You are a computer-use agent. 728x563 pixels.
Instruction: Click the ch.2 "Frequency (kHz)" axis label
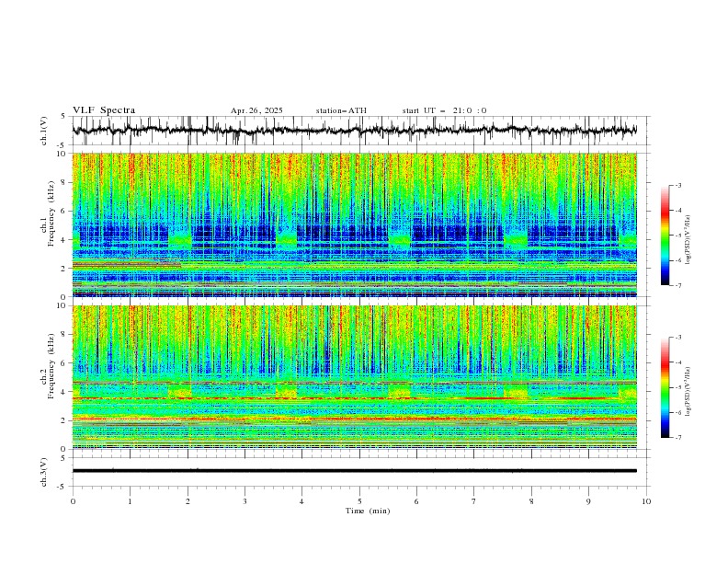(49, 365)
